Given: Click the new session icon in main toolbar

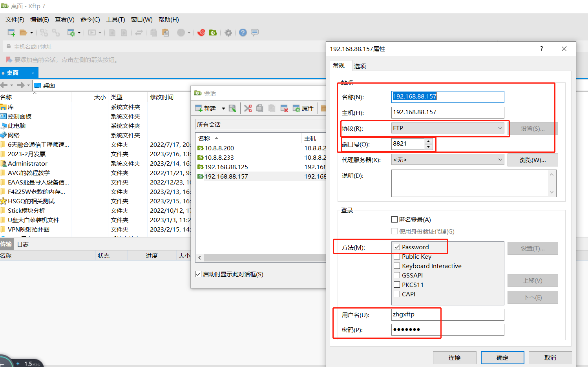Looking at the screenshot, I should point(11,33).
